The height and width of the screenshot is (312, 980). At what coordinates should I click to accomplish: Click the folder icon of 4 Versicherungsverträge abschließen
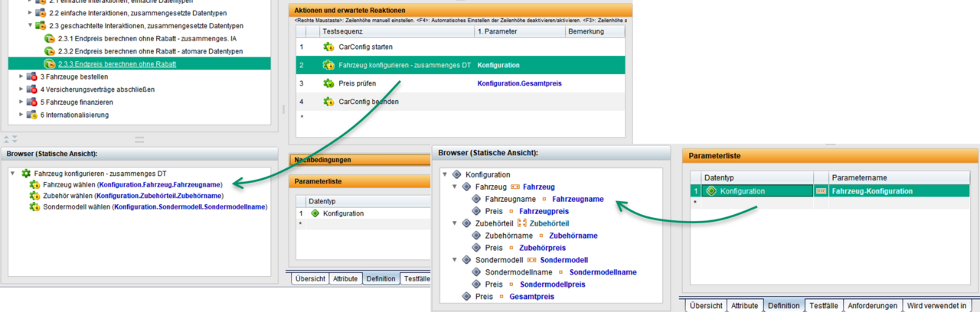point(32,89)
